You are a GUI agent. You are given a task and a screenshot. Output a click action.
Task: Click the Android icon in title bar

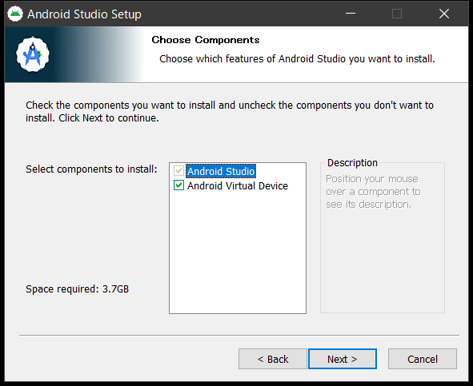tap(15, 14)
